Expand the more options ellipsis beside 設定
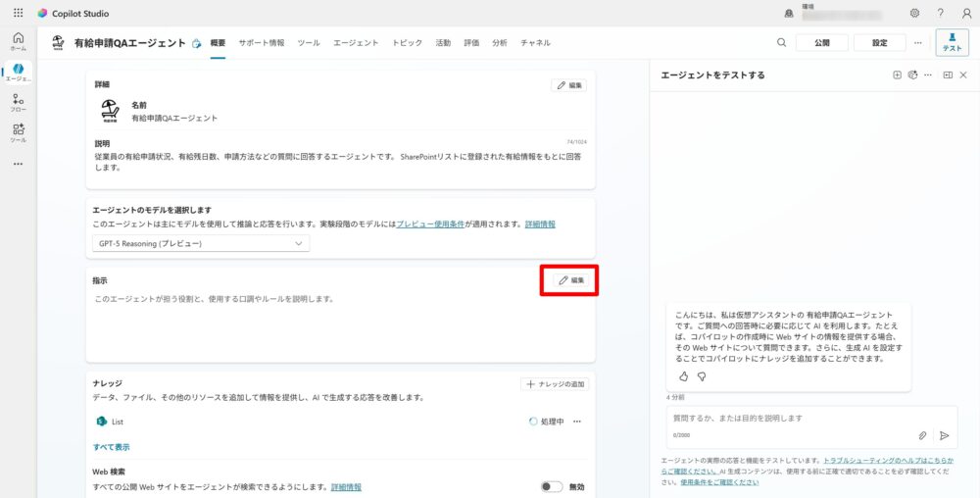 click(918, 43)
